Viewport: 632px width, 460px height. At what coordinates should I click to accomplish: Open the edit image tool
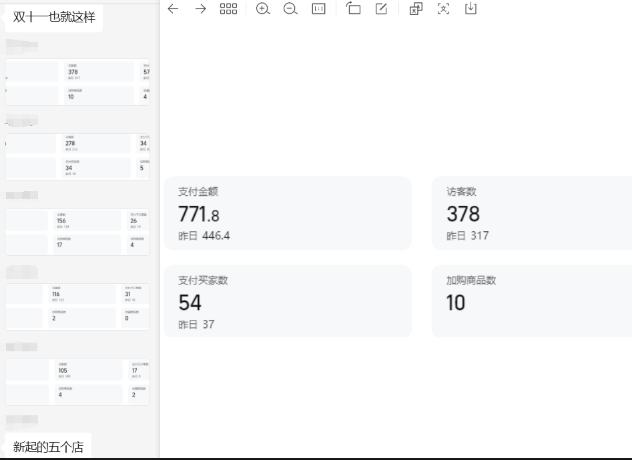tap(381, 9)
